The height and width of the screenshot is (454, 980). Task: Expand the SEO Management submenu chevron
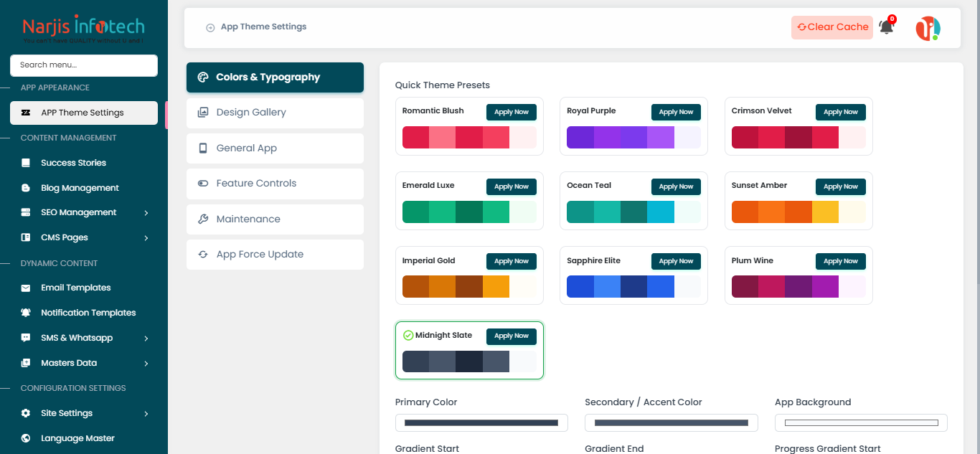(146, 213)
